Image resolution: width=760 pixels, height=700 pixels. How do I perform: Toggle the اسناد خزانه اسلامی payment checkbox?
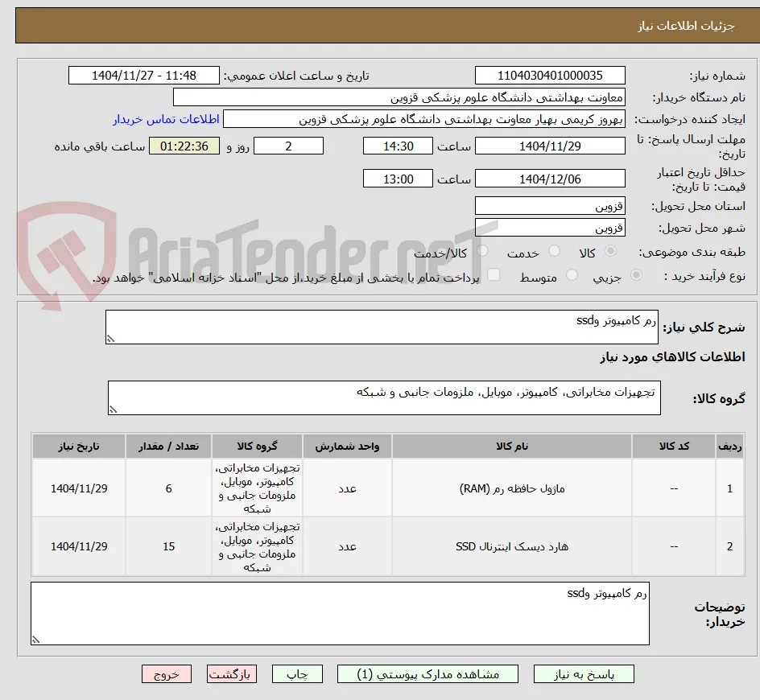494,274
